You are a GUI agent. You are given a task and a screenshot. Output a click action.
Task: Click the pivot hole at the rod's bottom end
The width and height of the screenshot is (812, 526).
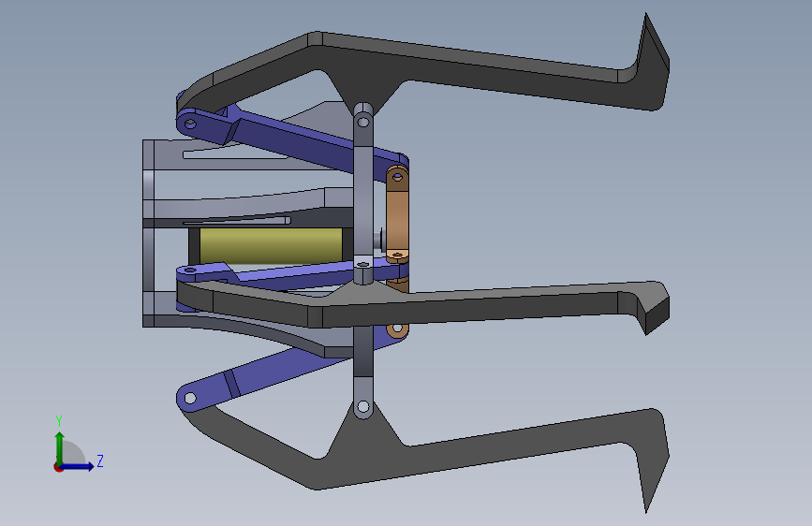[363, 406]
